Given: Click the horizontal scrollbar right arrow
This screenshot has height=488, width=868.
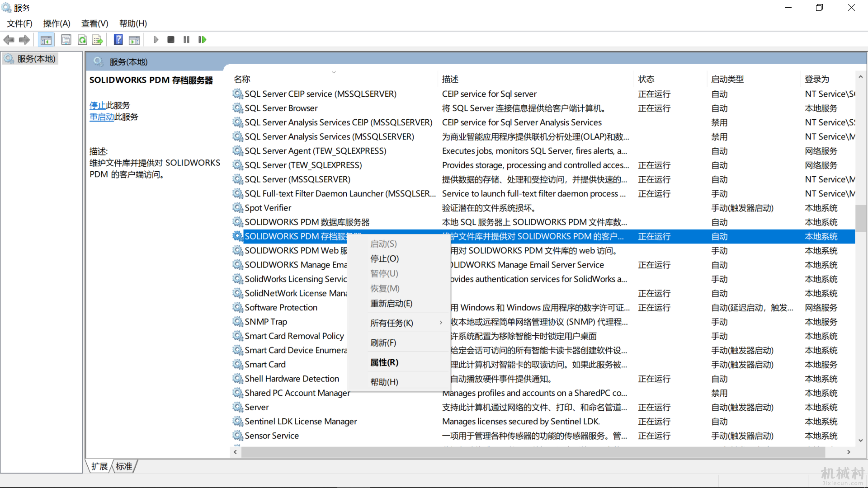Looking at the screenshot, I should 849,452.
